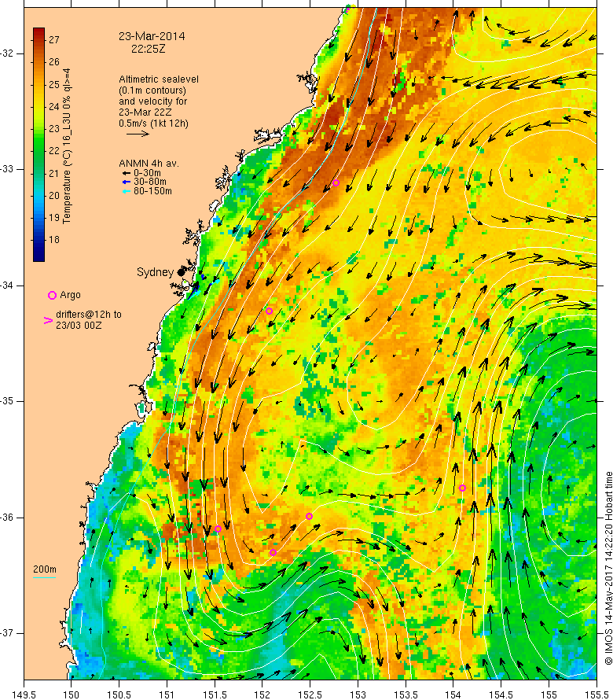Click the black Sydney location dot
The height and width of the screenshot is (700, 613).
[181, 272]
